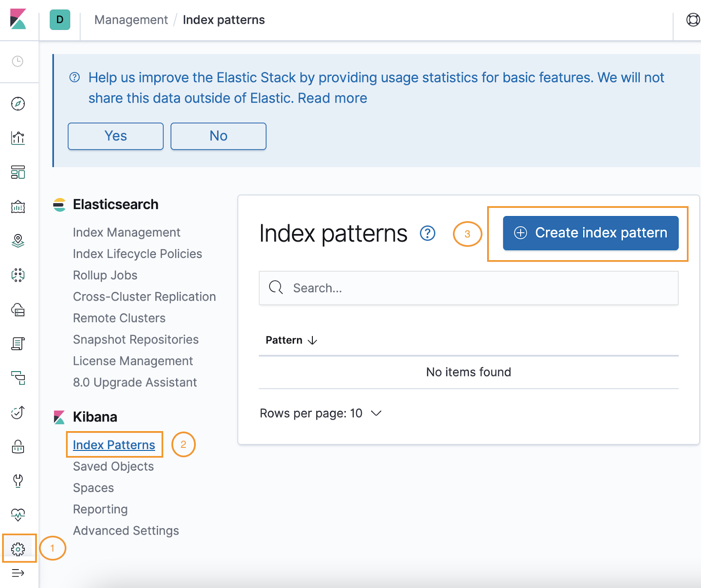Viewport: 701px width, 588px height.
Task: Open Index Lifecycle Policies
Action: tap(138, 254)
